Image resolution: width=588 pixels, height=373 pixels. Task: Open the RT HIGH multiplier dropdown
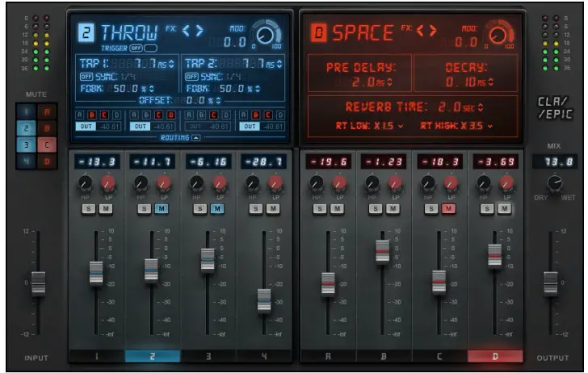[490, 126]
